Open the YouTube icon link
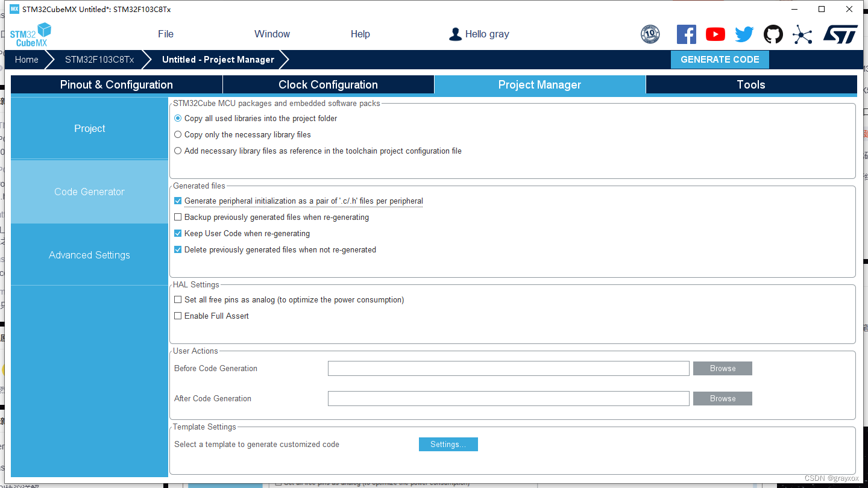The image size is (868, 488). pyautogui.click(x=715, y=34)
